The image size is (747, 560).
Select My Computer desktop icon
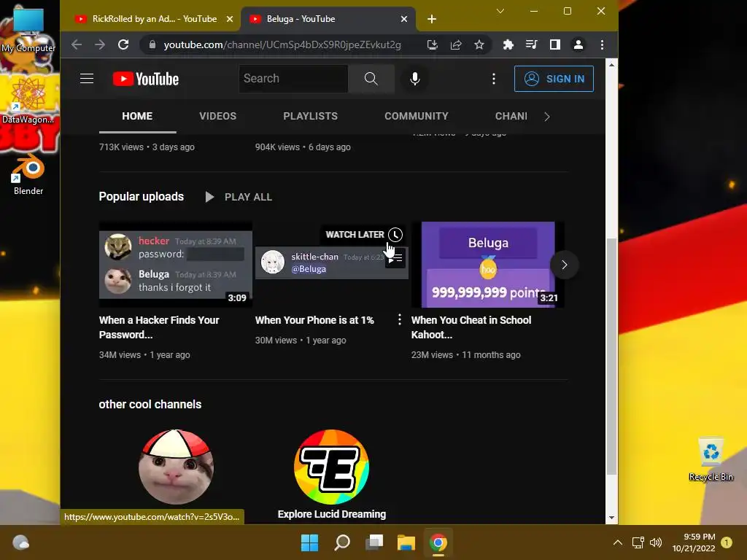tap(28, 31)
